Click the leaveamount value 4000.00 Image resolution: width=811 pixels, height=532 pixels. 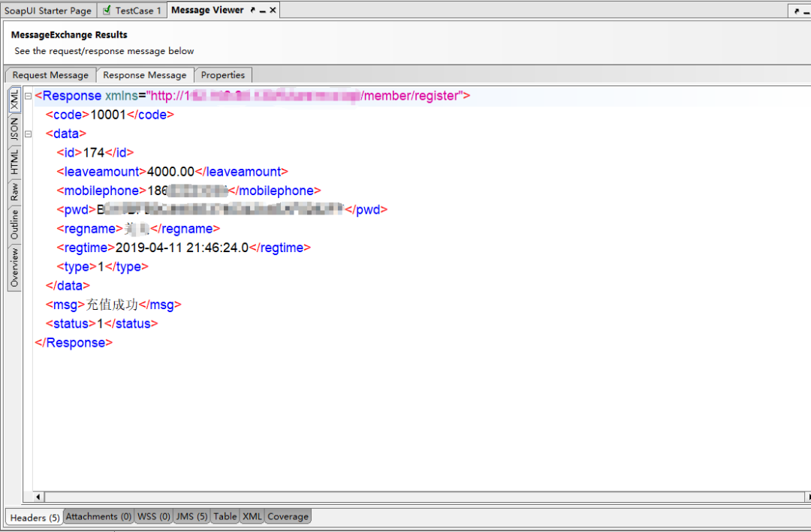pos(170,172)
